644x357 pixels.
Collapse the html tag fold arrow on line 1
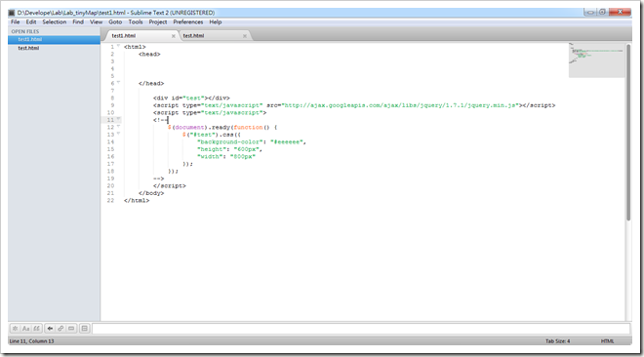(x=118, y=46)
